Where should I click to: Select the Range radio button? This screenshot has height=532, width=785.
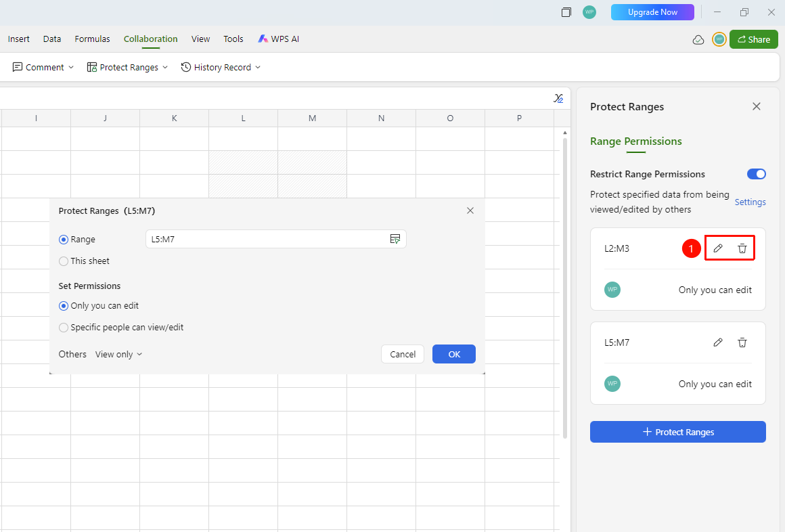coord(64,240)
